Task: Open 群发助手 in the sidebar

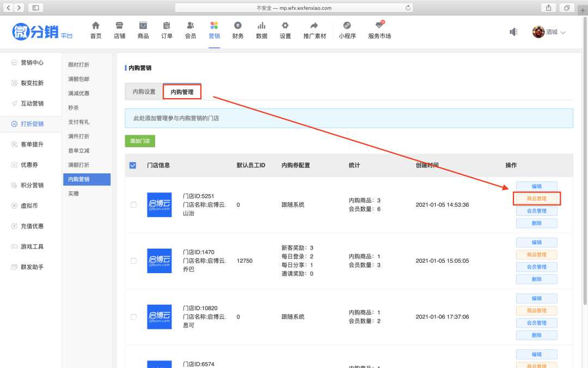Action: [32, 267]
